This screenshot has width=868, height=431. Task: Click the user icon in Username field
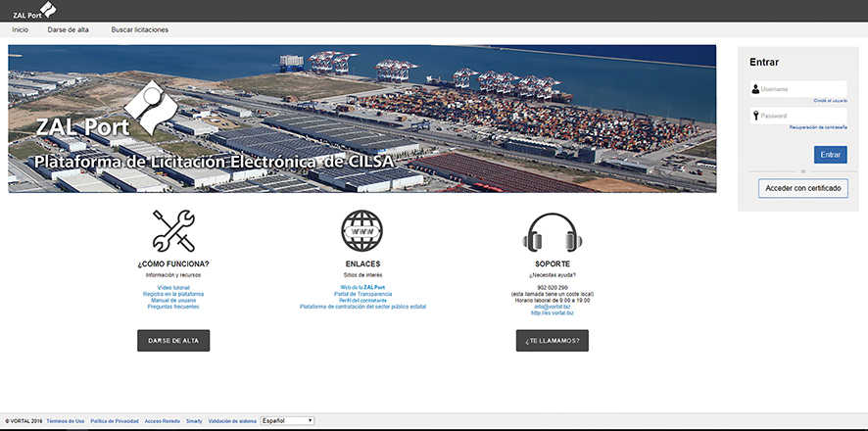click(x=755, y=89)
